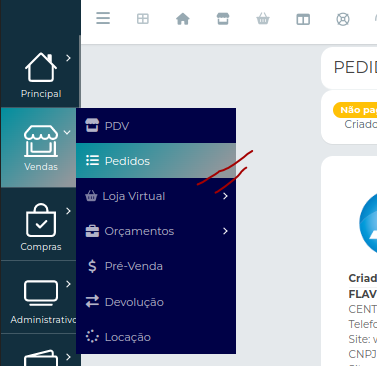Open the grid/table icon in top toolbar

pos(143,19)
